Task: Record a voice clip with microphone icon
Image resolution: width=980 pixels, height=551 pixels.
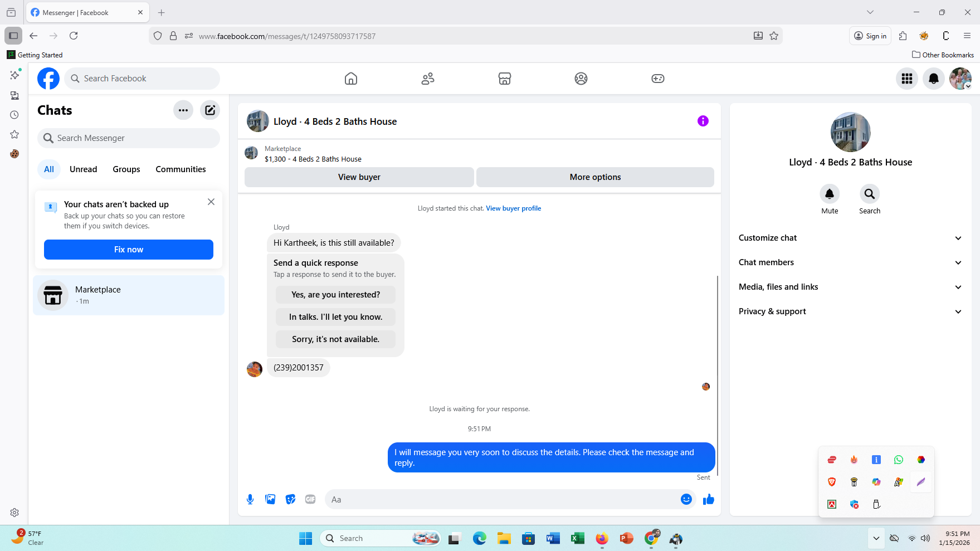Action: tap(250, 499)
